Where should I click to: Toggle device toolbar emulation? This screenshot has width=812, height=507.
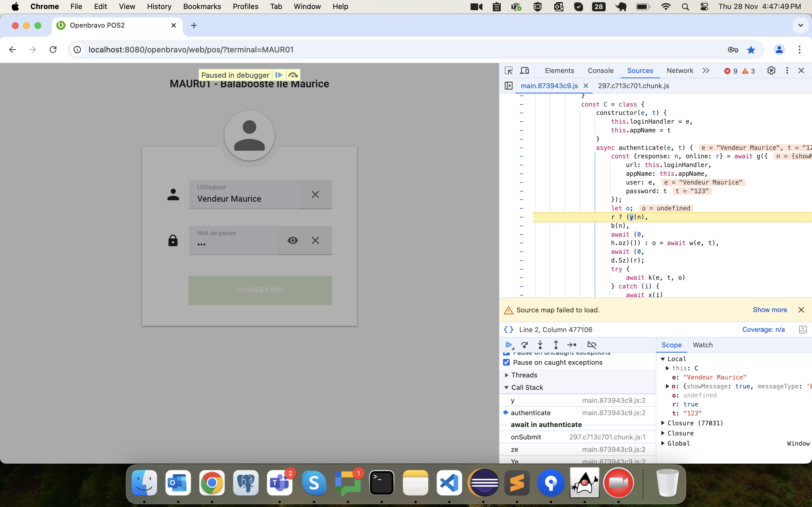point(524,71)
